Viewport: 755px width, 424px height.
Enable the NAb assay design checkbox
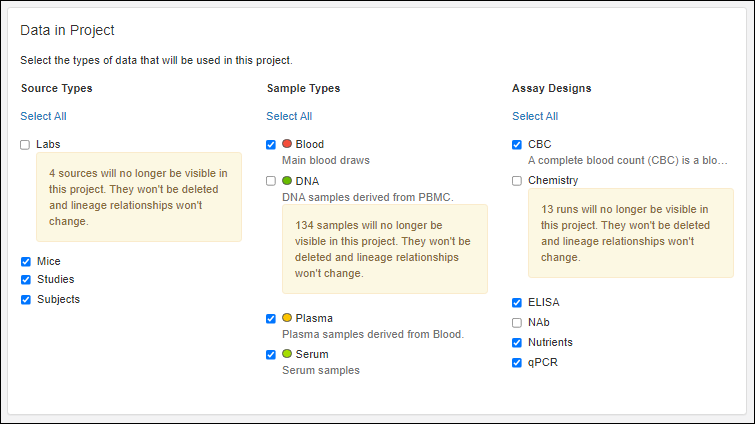point(517,323)
